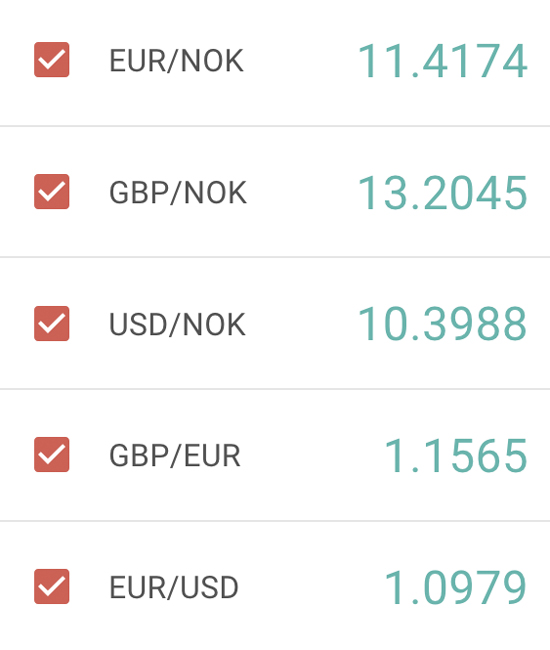Click the 13.2045 rate figure
Viewport: 550px width, 650px height.
(x=442, y=193)
